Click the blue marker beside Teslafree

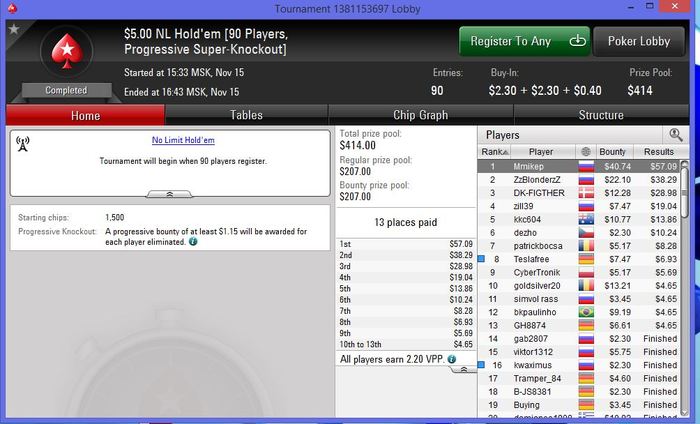coord(481,258)
